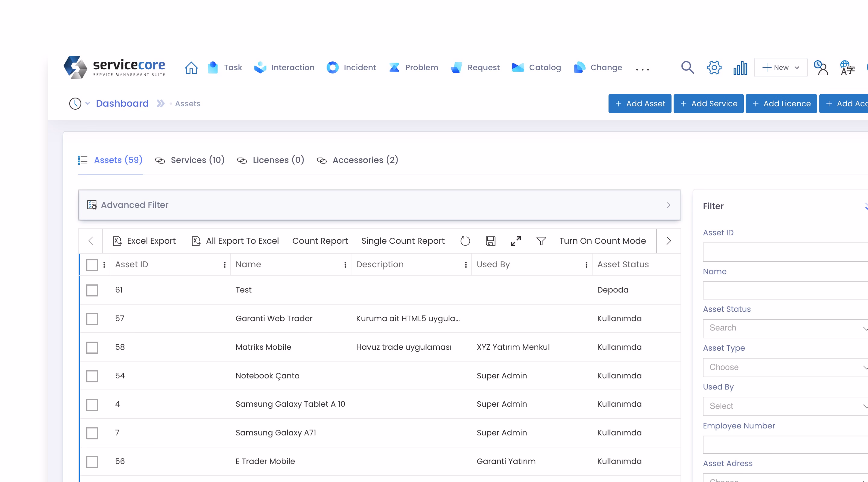The width and height of the screenshot is (868, 482).
Task: Click the Excel Export icon
Action: (117, 241)
